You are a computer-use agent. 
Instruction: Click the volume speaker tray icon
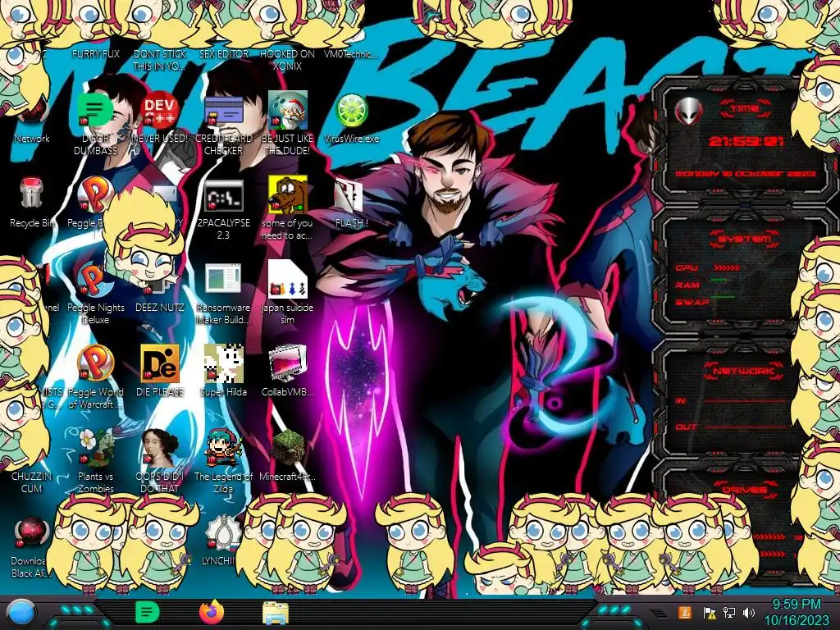(749, 612)
